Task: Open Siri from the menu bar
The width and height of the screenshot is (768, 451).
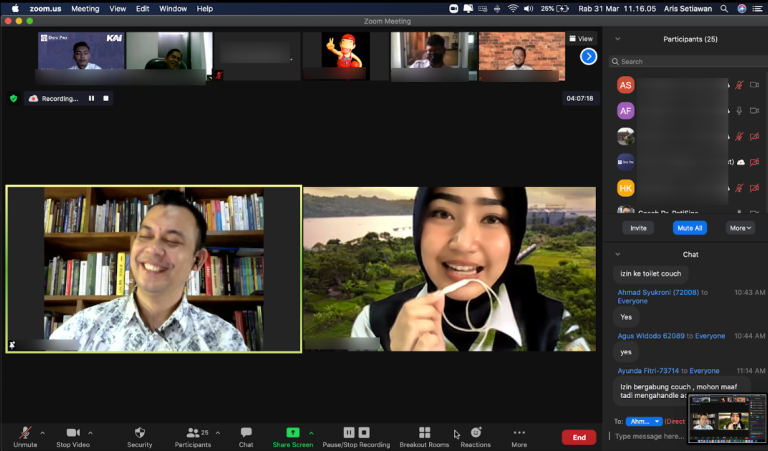Action: tap(742, 8)
